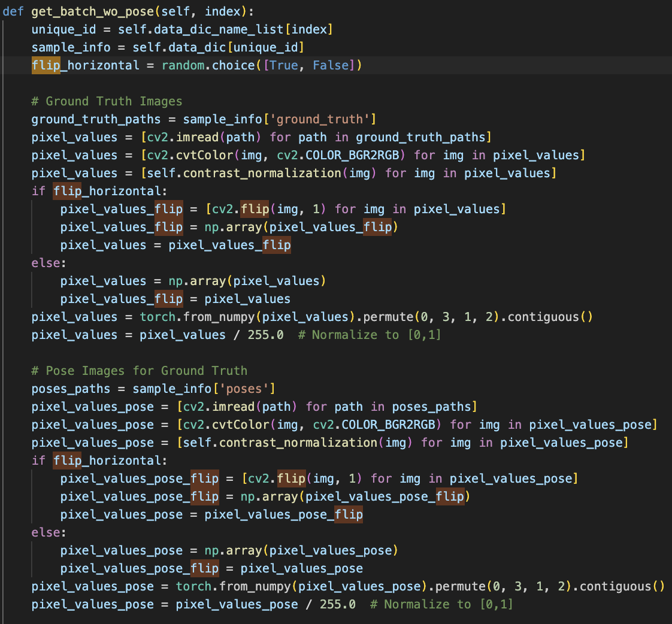Click the def keyword
672x624 pixels.
click(13, 11)
